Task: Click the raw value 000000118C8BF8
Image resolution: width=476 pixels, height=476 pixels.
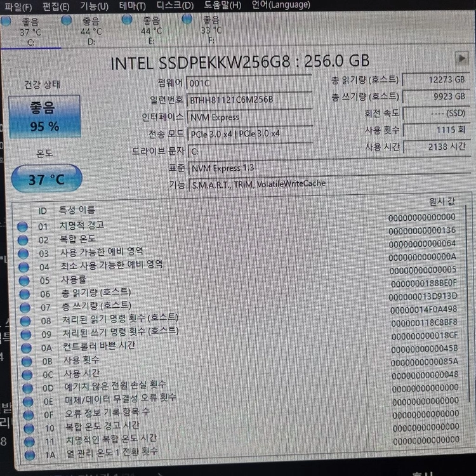Action: 424,323
